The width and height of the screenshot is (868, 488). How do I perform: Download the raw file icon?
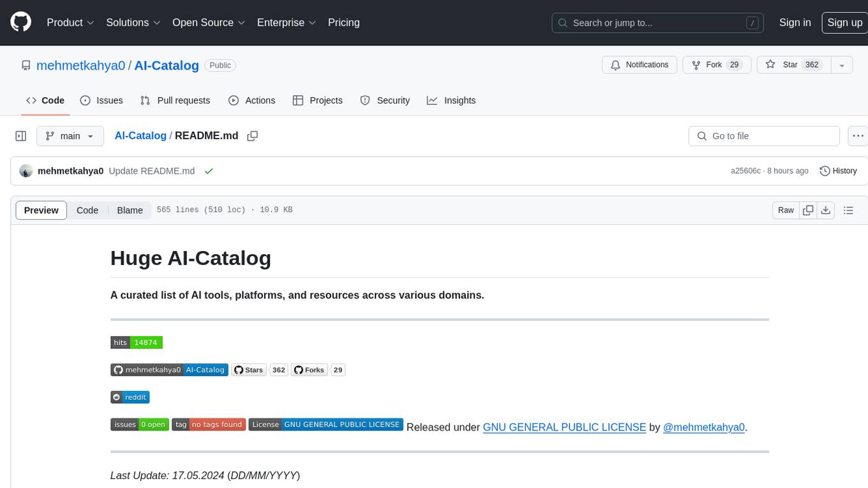(x=826, y=210)
